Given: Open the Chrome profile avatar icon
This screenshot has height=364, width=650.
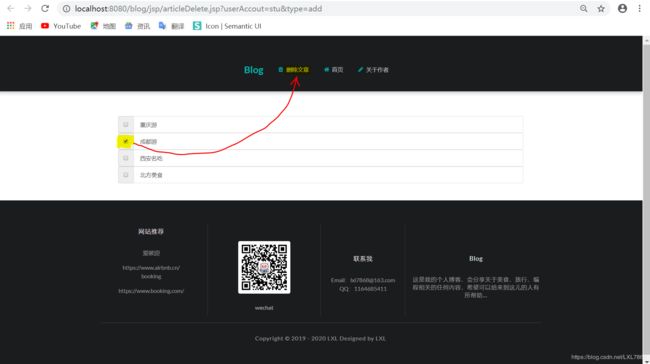Looking at the screenshot, I should click(x=622, y=8).
